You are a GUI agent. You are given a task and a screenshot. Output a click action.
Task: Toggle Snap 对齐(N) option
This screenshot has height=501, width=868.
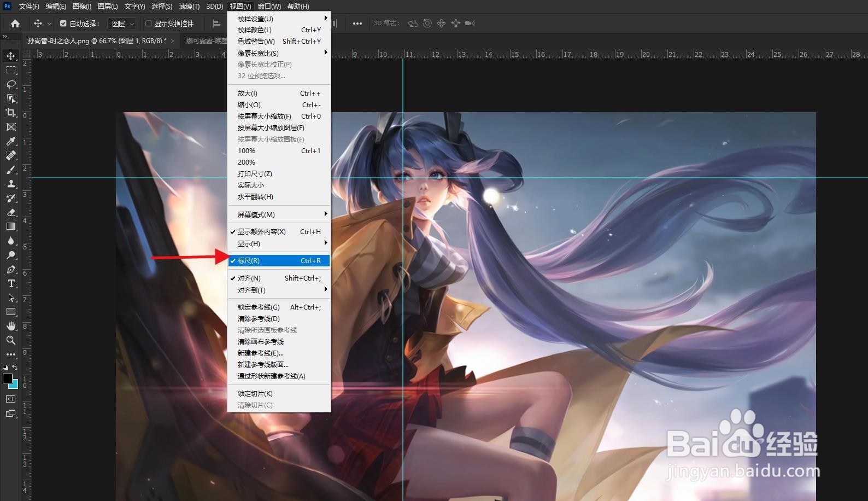tap(279, 278)
